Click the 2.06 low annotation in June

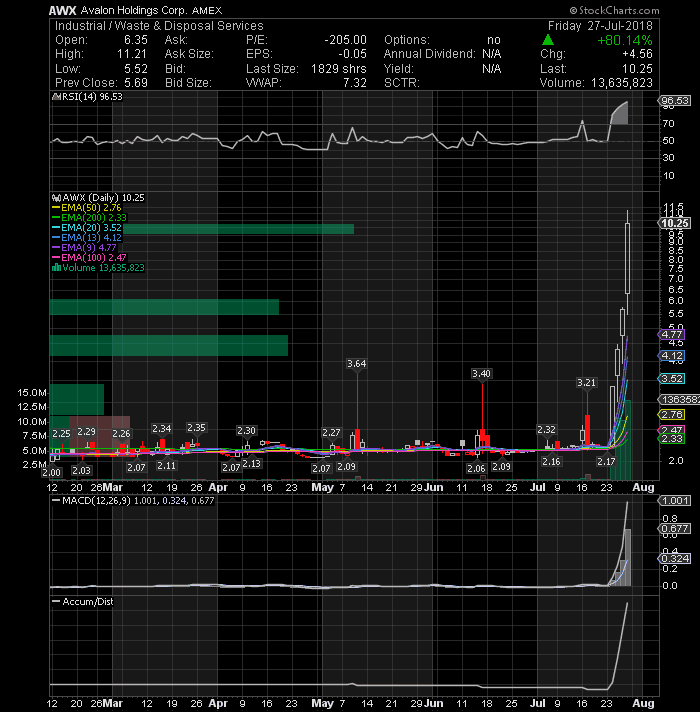pos(476,468)
